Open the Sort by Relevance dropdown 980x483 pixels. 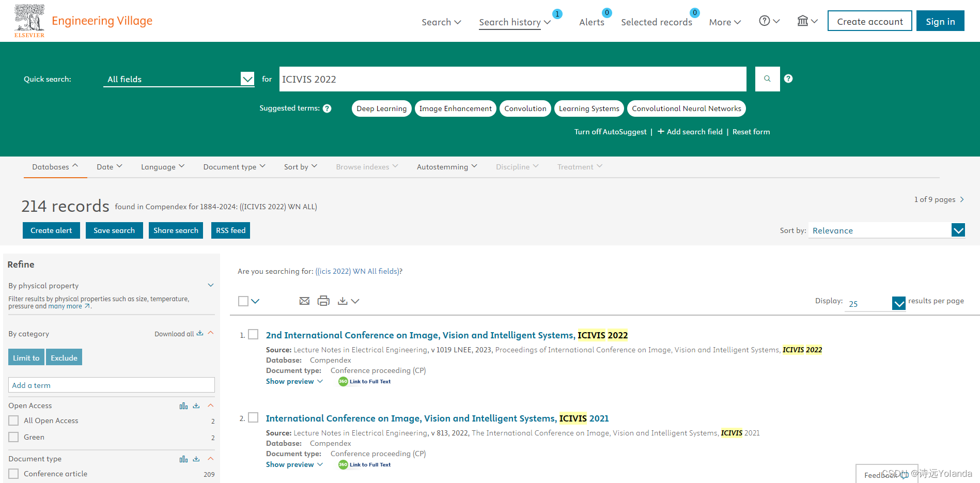[886, 230]
